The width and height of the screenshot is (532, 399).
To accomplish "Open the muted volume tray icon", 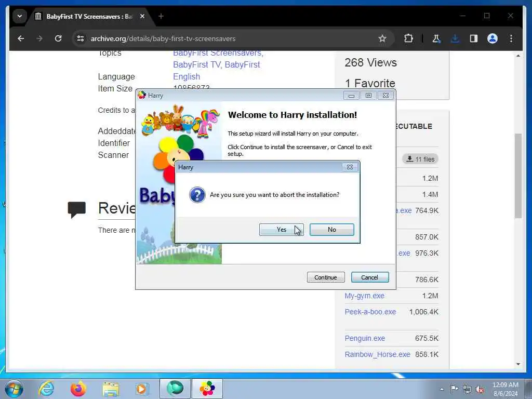I will (480, 389).
